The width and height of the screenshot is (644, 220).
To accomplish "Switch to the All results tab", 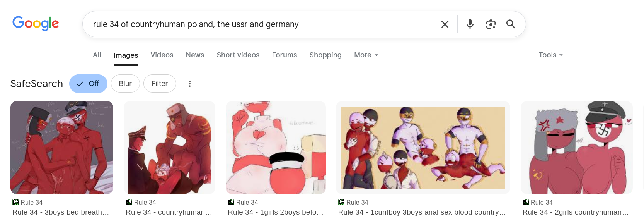I will click(97, 55).
